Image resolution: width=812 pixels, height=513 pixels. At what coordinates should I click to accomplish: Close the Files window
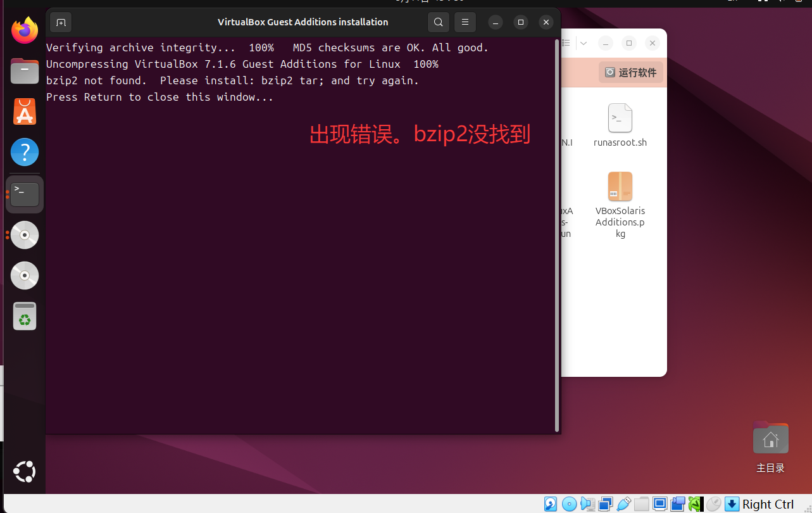pos(653,43)
